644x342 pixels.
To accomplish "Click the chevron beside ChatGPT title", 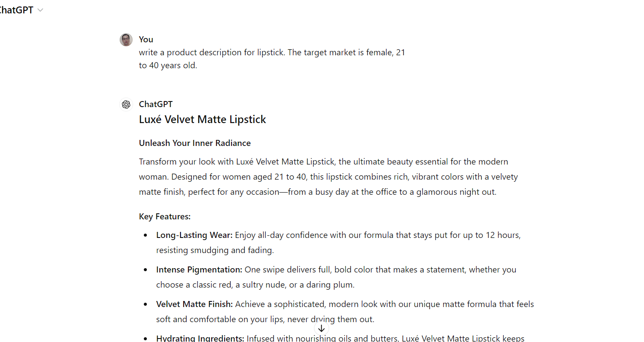I will click(x=41, y=10).
